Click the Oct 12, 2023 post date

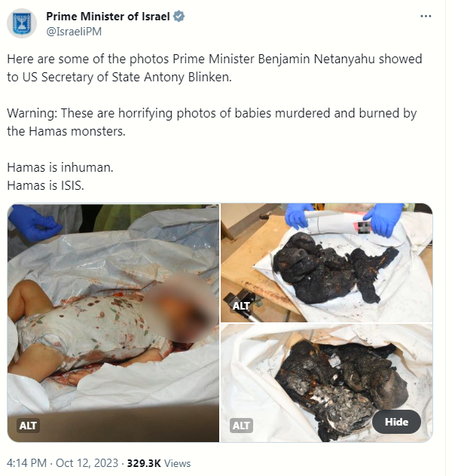click(87, 463)
